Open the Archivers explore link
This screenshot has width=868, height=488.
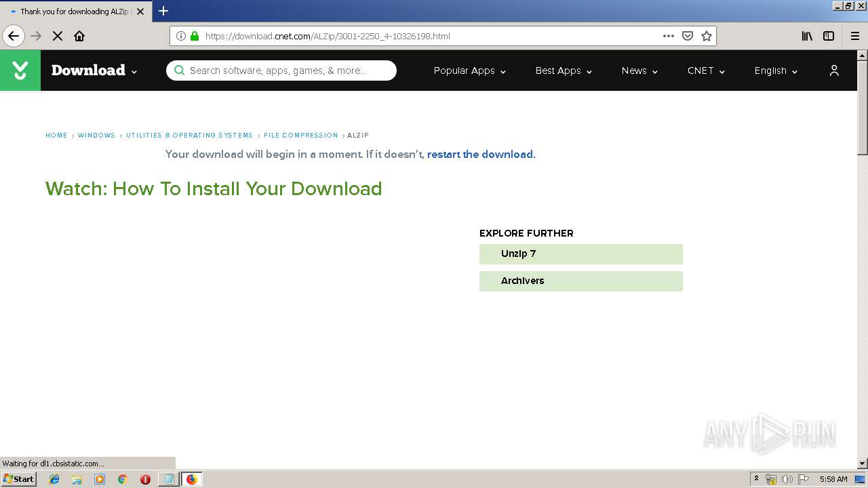point(580,281)
